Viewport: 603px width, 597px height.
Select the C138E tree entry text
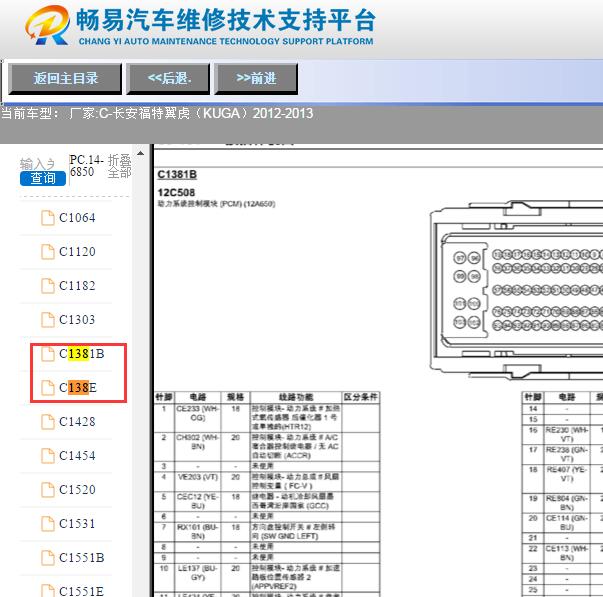pyautogui.click(x=78, y=388)
